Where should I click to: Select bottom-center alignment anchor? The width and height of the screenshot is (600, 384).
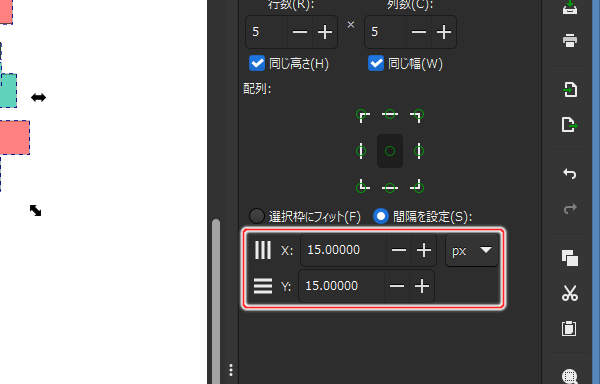point(390,187)
